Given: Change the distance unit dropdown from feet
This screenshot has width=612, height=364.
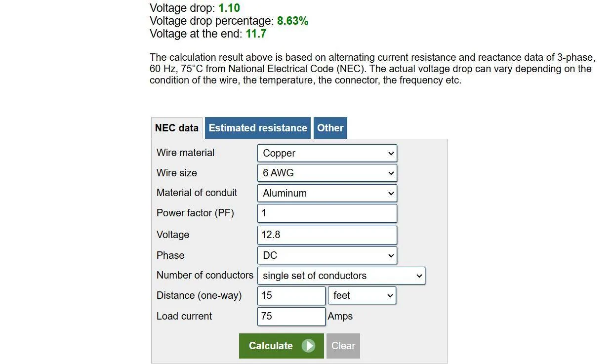Looking at the screenshot, I should [x=362, y=295].
